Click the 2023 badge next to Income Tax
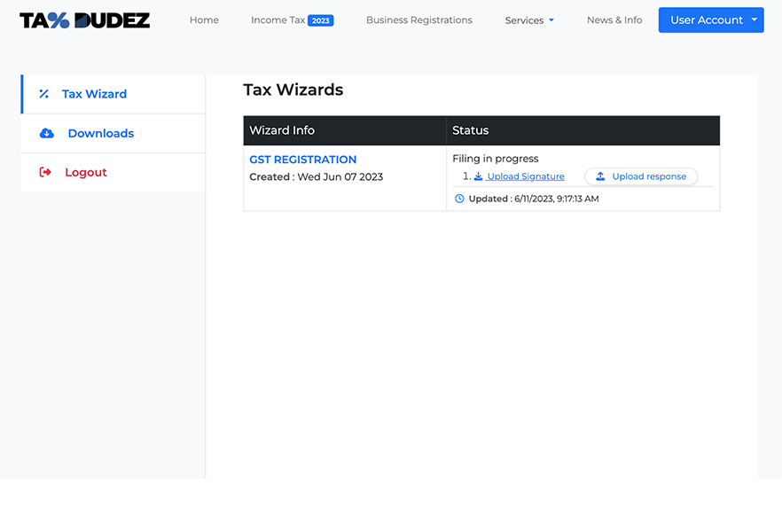Viewport: 782px width, 532px height. pos(320,20)
